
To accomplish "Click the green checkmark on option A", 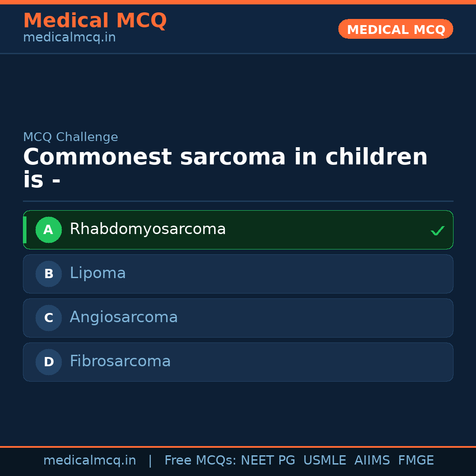I will tap(437, 231).
